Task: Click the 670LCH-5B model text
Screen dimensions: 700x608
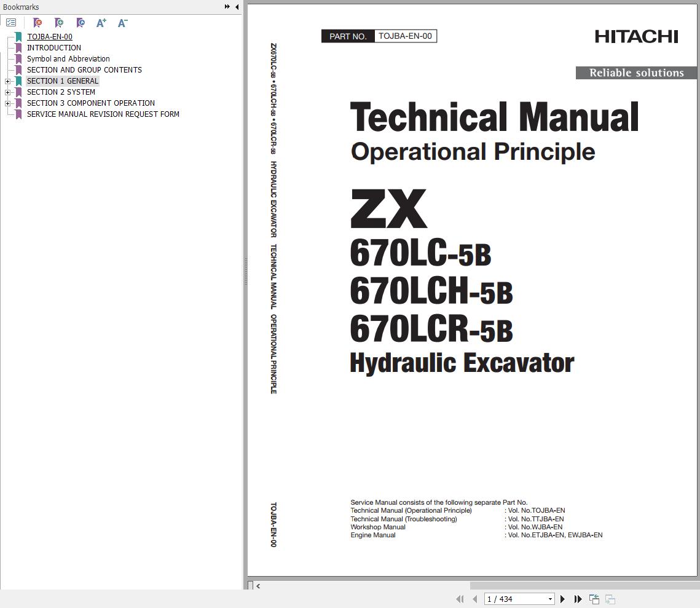Action: (431, 291)
